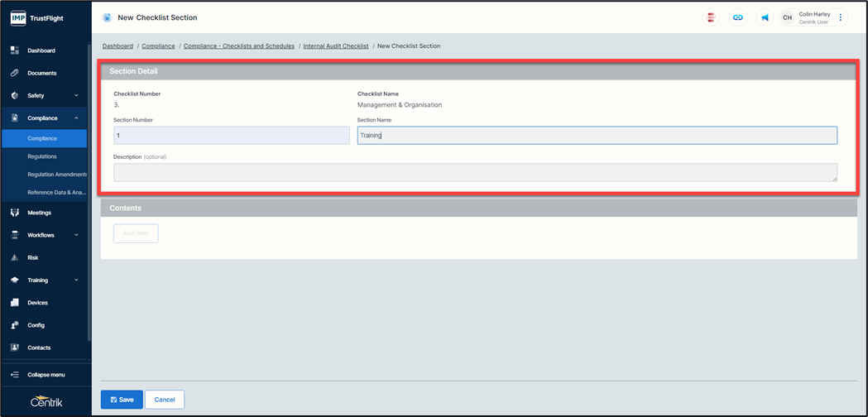Click the Dashboard sidebar icon
This screenshot has width=868, height=417.
pos(15,50)
